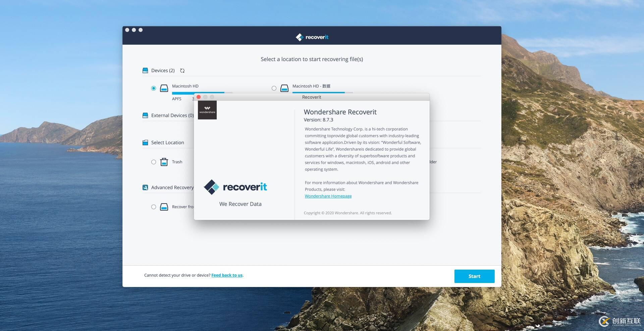The height and width of the screenshot is (331, 644).
Task: Click the Recover from drive icon
Action: pos(164,207)
